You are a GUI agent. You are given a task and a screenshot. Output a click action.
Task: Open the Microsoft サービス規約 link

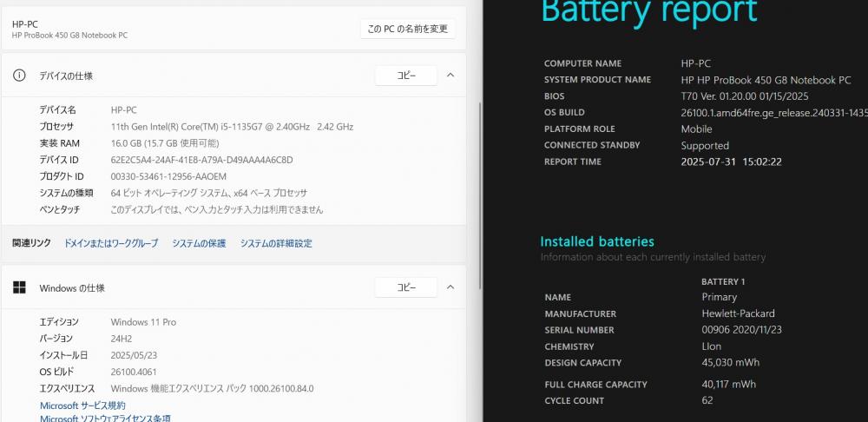[82, 406]
